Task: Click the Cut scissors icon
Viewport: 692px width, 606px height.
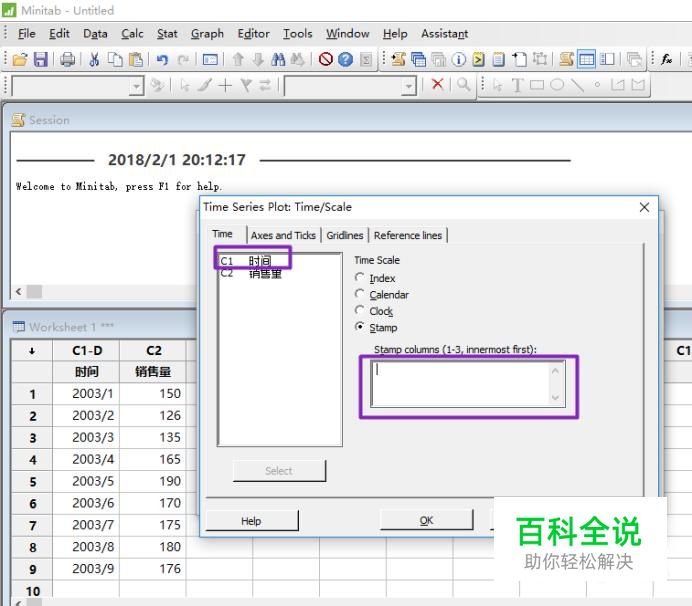Action: [94, 59]
